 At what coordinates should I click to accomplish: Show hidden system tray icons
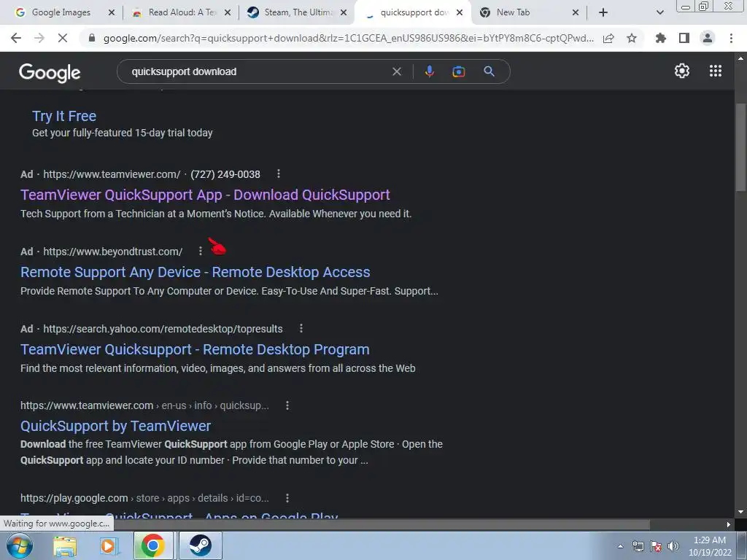[620, 546]
